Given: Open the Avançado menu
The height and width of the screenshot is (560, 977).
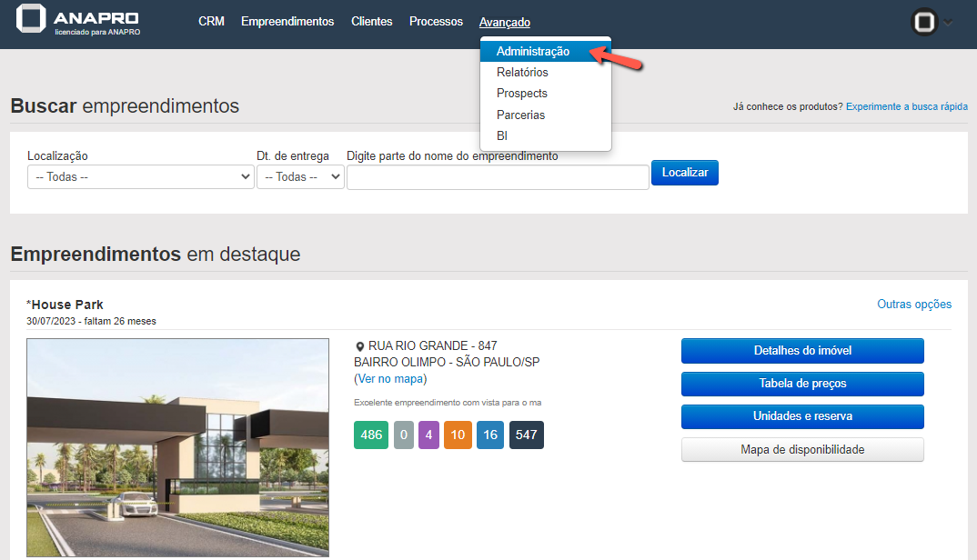Looking at the screenshot, I should pos(505,23).
